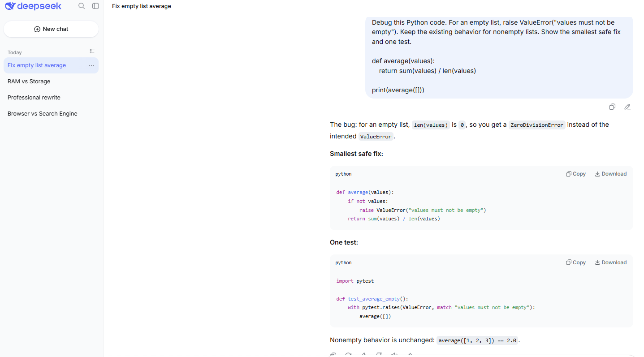Image resolution: width=644 pixels, height=357 pixels.
Task: Click the inline code average([1, 2, 3]) == 2.0
Action: click(477, 340)
